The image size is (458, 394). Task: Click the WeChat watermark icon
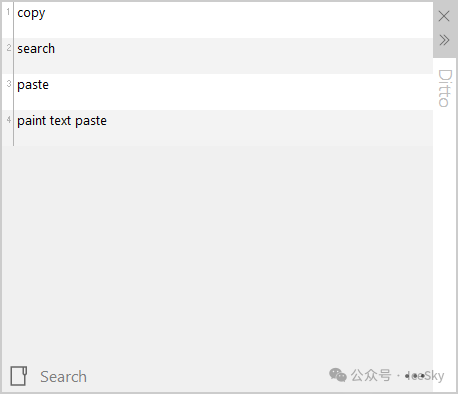[x=338, y=375]
